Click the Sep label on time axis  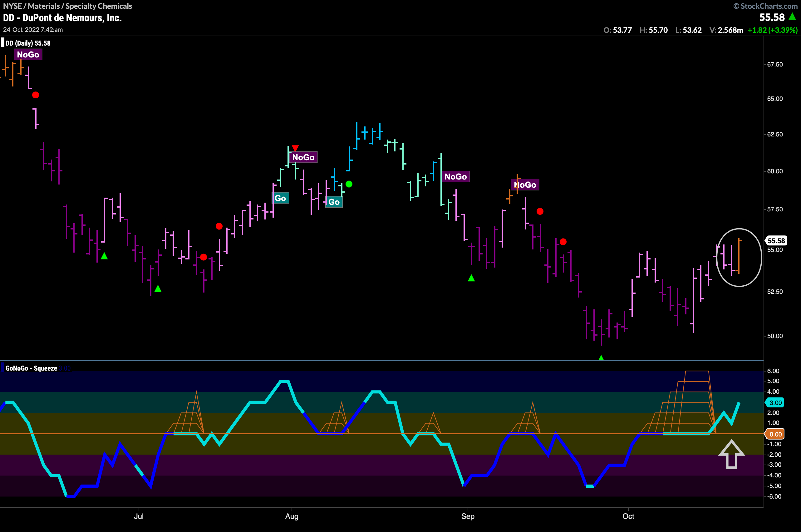click(x=468, y=516)
